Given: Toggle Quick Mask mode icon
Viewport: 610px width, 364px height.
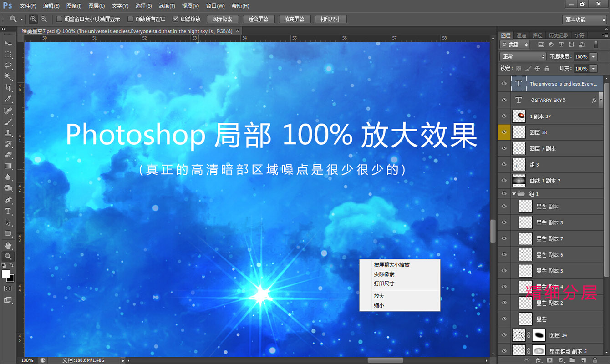Looking at the screenshot, I should pos(8,288).
